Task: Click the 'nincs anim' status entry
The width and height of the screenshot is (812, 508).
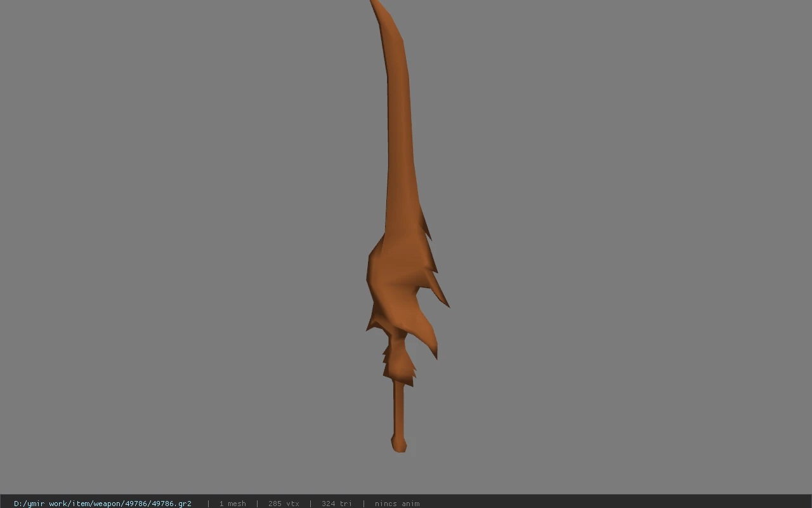Action: click(397, 504)
